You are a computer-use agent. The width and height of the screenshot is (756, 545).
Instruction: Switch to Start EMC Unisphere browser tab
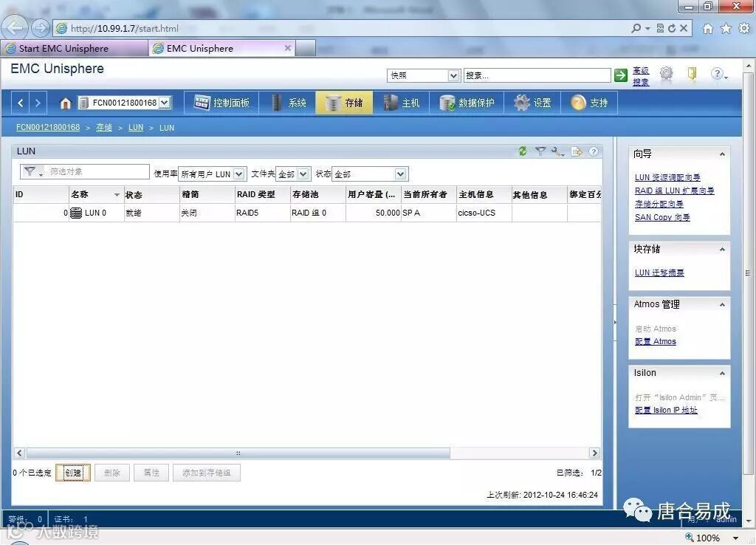click(x=74, y=48)
